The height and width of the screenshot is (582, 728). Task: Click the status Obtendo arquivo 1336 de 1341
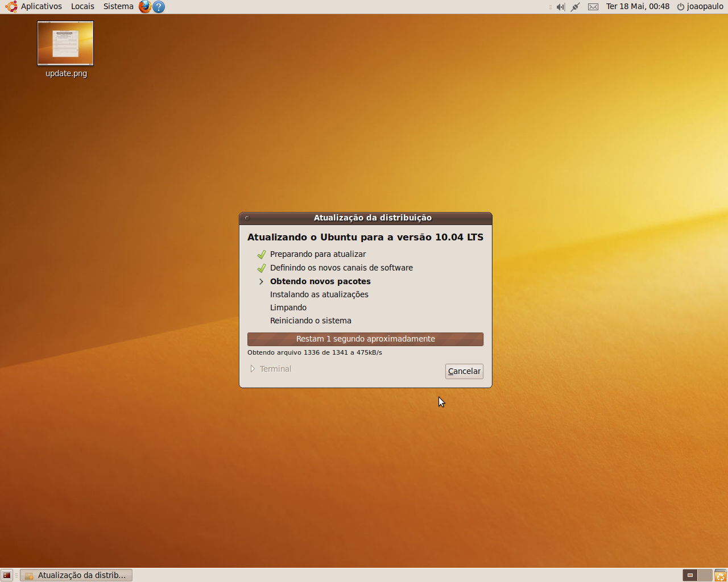point(315,352)
